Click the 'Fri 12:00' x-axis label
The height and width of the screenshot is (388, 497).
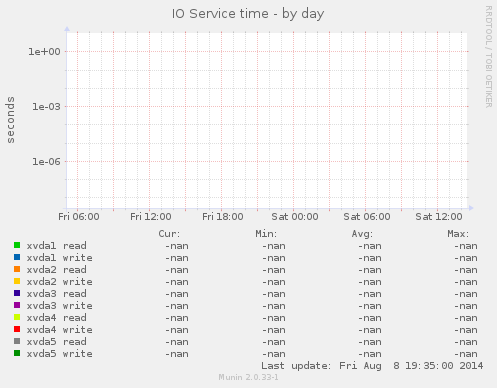click(151, 217)
